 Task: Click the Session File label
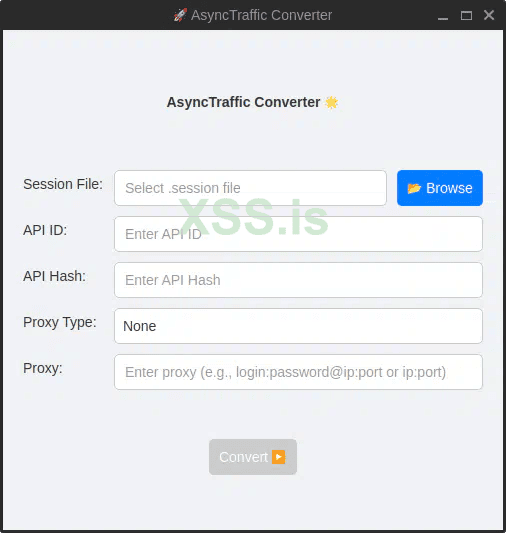coord(63,184)
